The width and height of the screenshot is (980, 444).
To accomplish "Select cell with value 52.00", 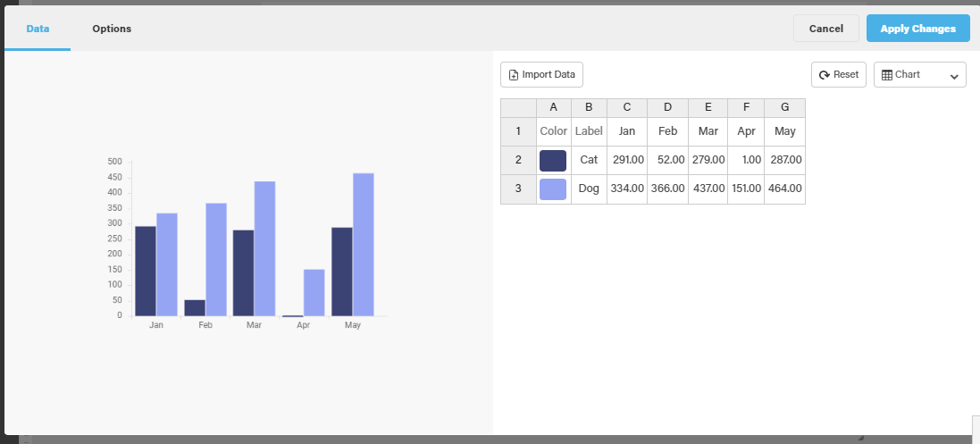I will (667, 160).
